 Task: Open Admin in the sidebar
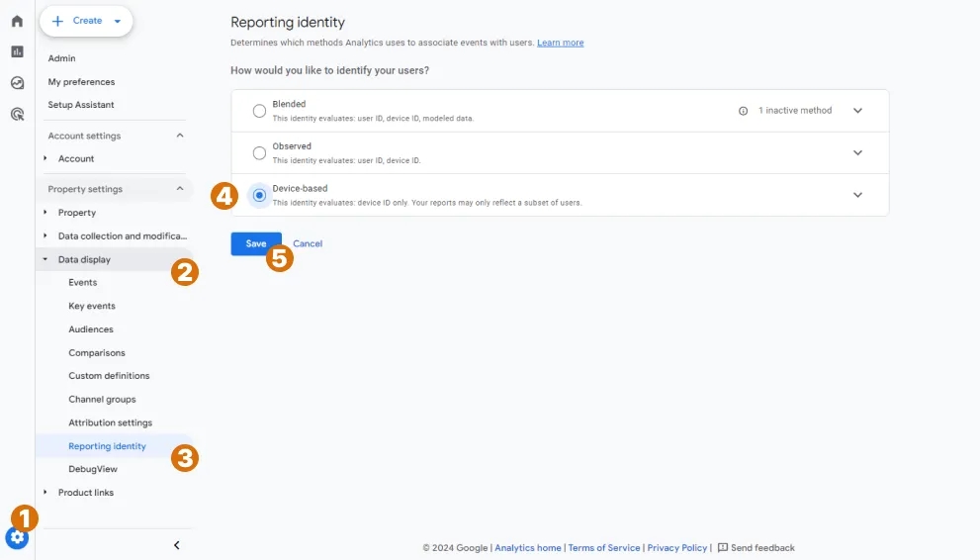[62, 58]
